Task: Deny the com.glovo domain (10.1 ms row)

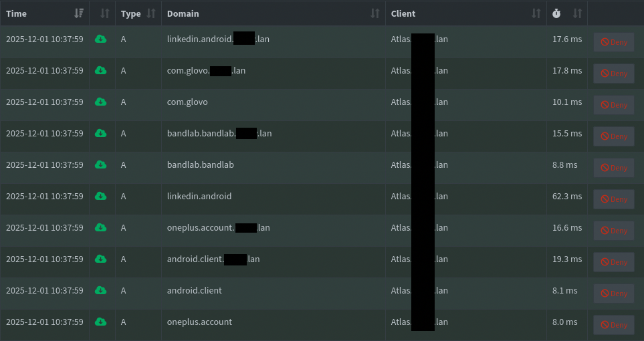Action: [x=614, y=105]
